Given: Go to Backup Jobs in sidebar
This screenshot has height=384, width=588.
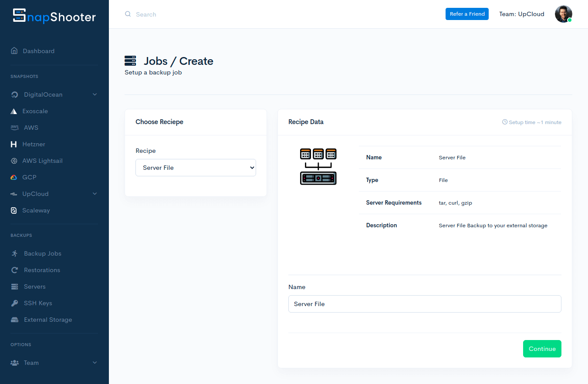Looking at the screenshot, I should coord(42,253).
